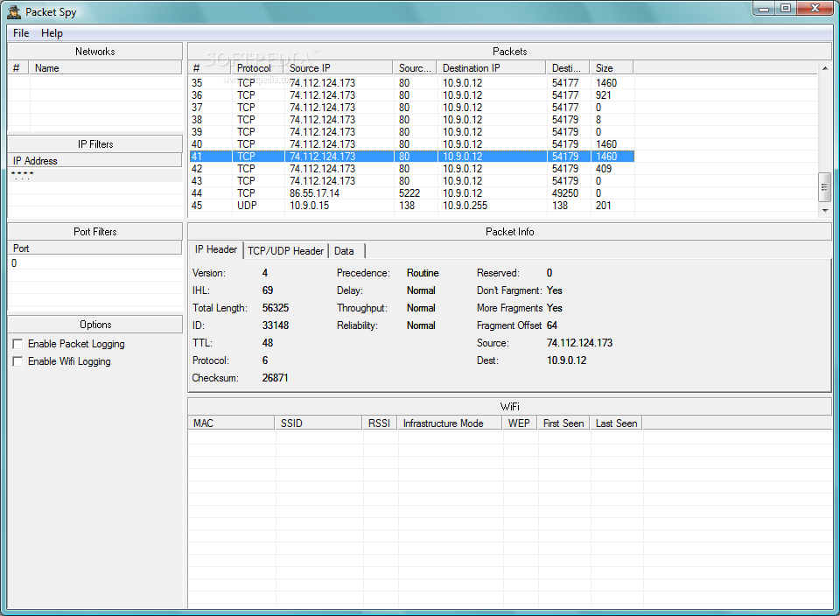
Task: Click the Packets # column header
Action: click(210, 68)
